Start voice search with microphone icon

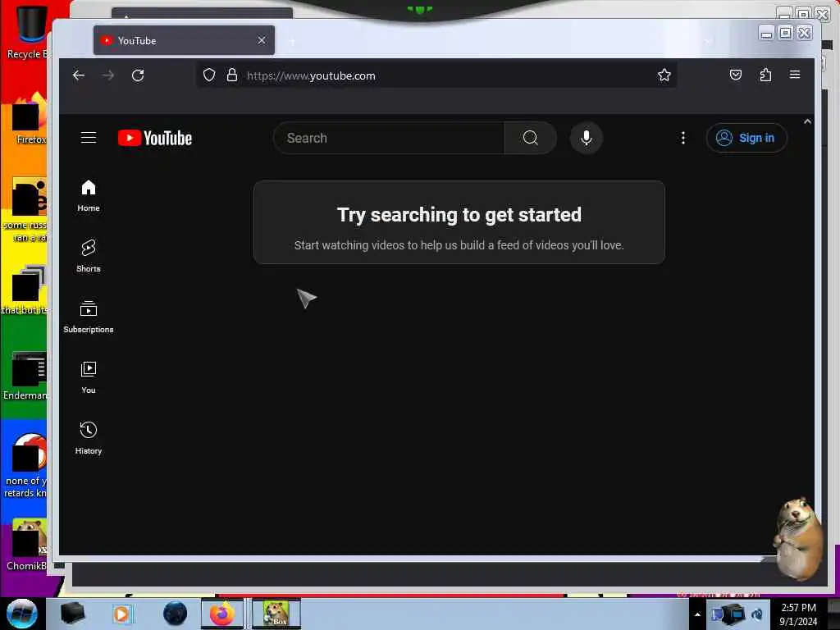[x=586, y=138]
